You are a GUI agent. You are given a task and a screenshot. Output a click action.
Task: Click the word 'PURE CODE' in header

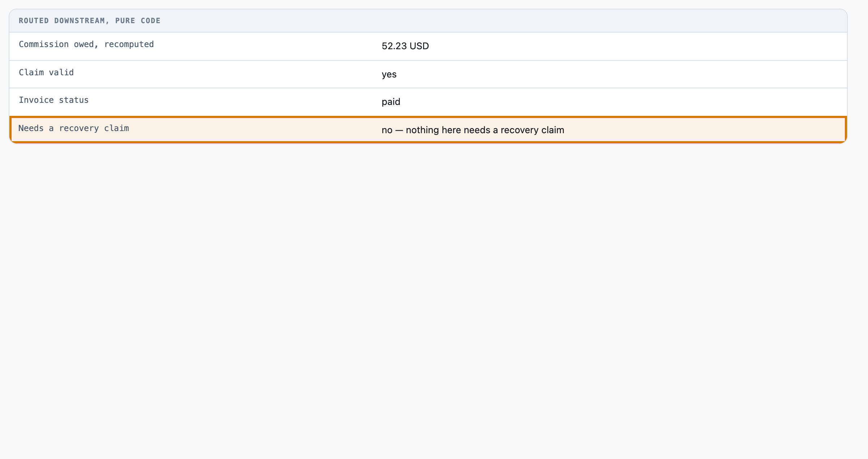[138, 21]
